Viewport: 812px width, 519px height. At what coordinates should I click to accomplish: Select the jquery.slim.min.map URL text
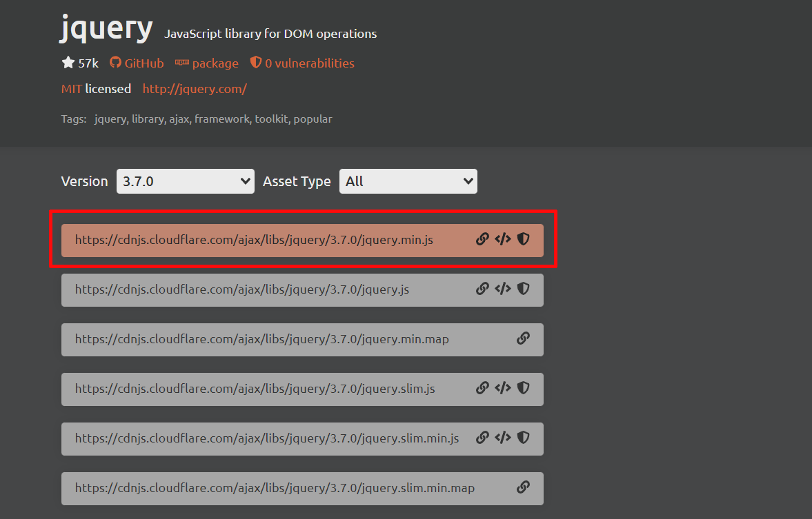[x=275, y=488]
